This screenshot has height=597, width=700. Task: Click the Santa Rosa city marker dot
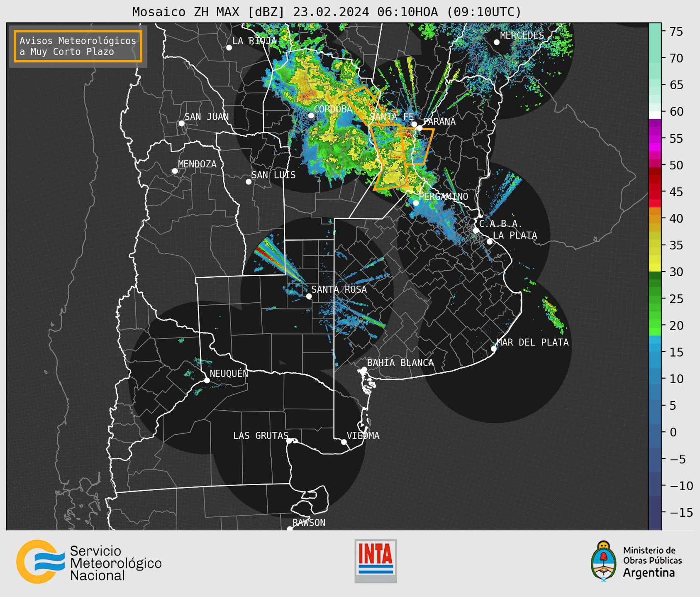point(309,296)
